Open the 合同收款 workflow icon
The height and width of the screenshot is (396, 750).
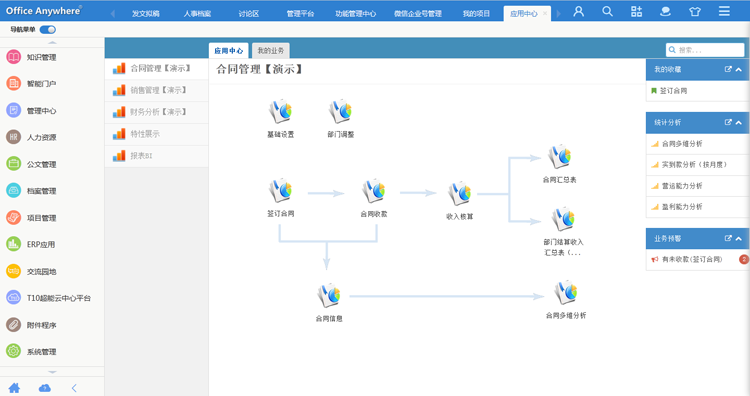374,191
